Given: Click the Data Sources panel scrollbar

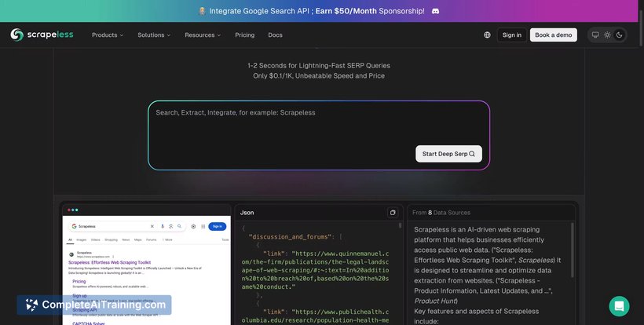Looking at the screenshot, I should 573,250.
